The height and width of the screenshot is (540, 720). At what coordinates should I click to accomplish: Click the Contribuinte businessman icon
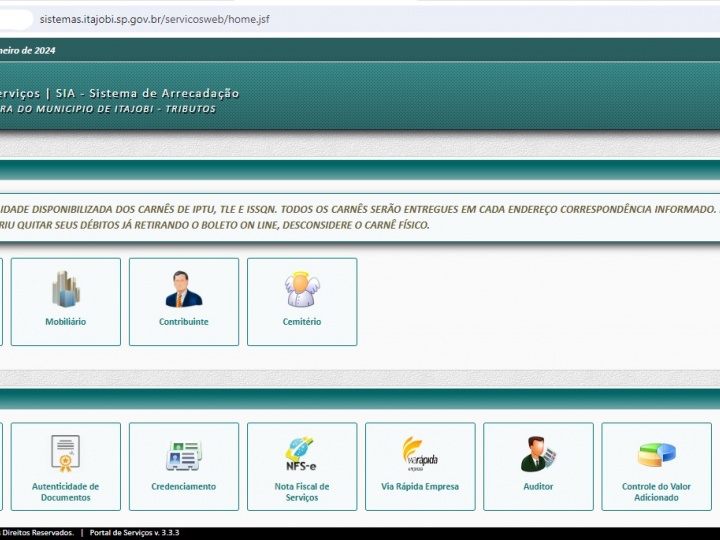[x=184, y=289]
